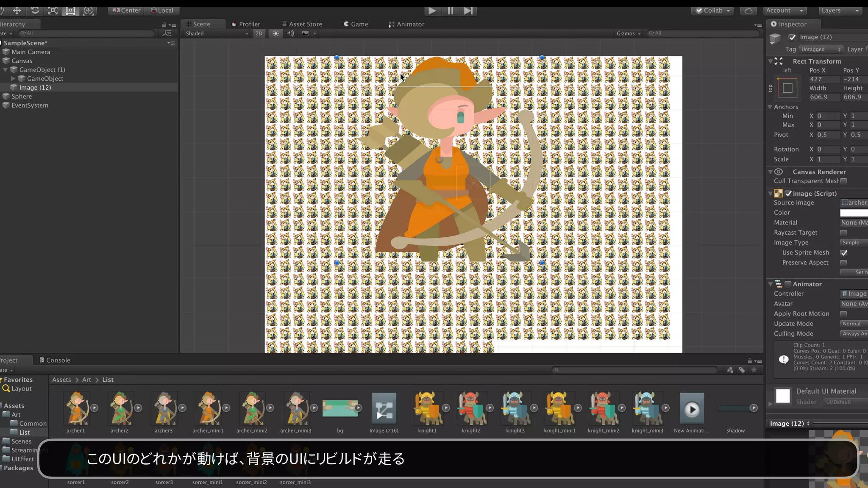
Task: Toggle the 2D view mode
Action: (x=259, y=33)
